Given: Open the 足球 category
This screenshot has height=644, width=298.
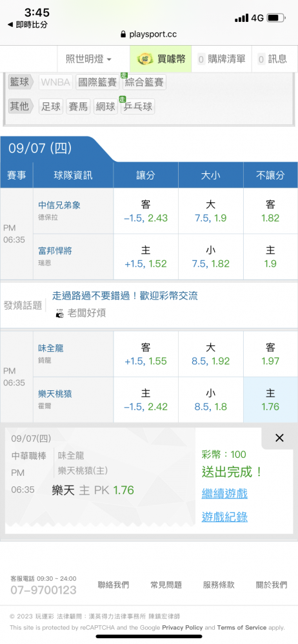Looking at the screenshot, I should pyautogui.click(x=51, y=107).
